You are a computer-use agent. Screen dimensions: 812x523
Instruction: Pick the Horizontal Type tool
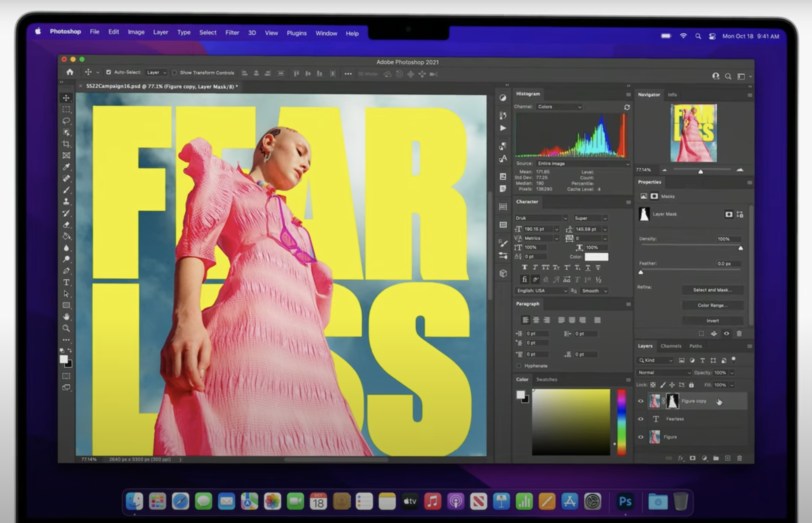[x=66, y=283]
